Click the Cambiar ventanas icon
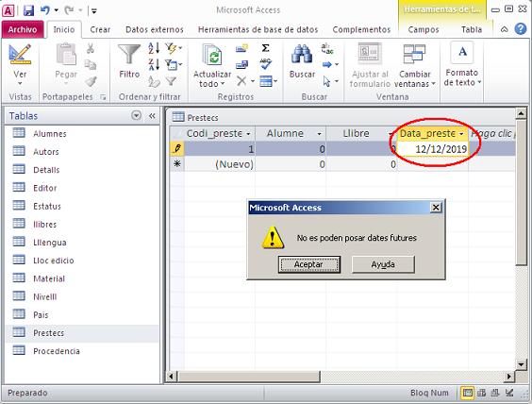 point(414,55)
